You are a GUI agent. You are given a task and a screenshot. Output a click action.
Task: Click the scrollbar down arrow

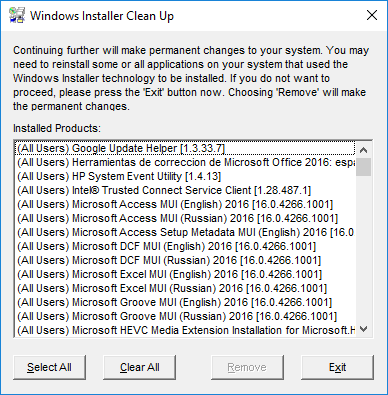point(364,329)
